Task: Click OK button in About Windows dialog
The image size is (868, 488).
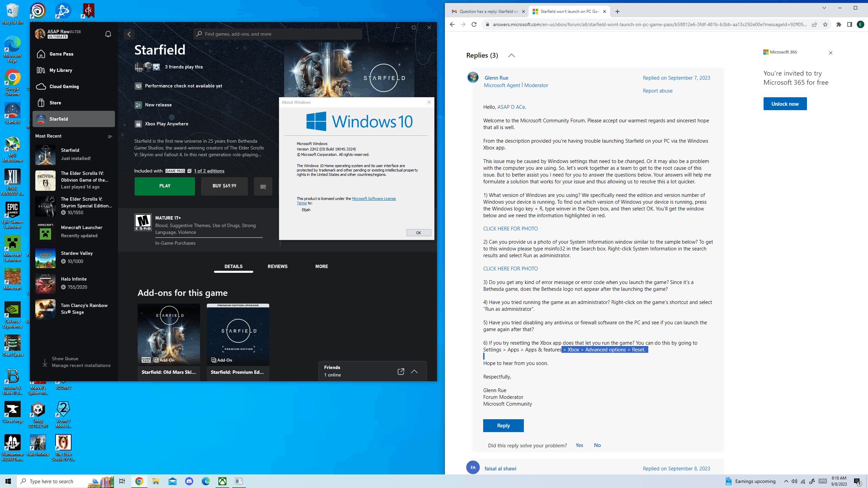Action: coord(418,232)
